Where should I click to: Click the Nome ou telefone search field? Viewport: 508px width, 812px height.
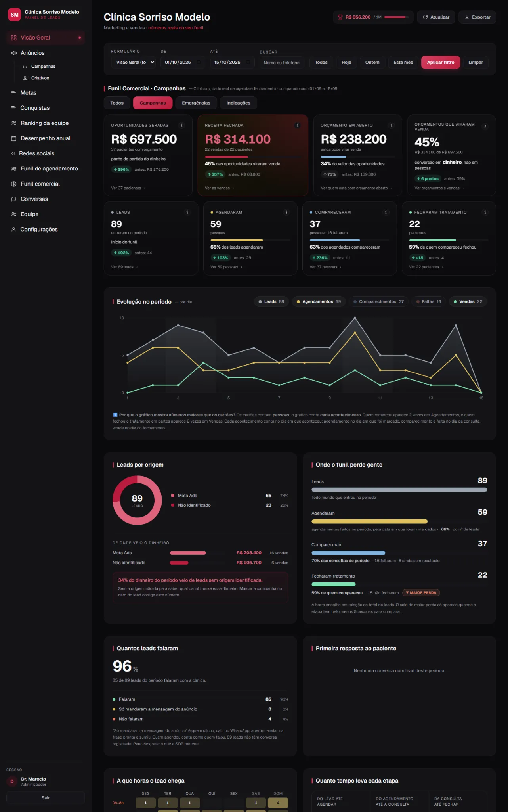pyautogui.click(x=282, y=63)
